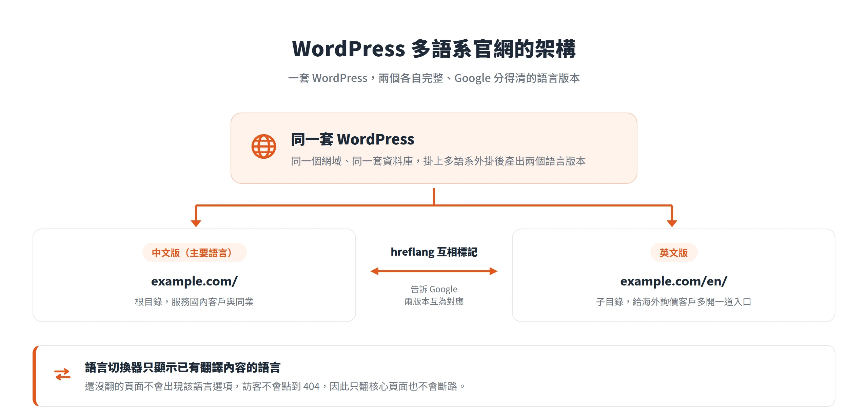
Task: Click the URL 'example.com/en/'
Action: tap(674, 281)
